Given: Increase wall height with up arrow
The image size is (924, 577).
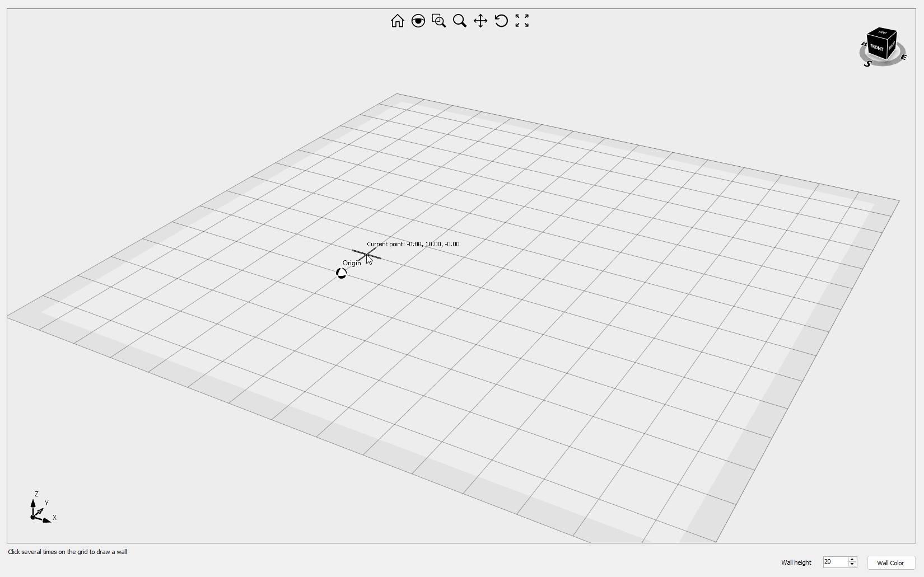Looking at the screenshot, I should [x=852, y=559].
